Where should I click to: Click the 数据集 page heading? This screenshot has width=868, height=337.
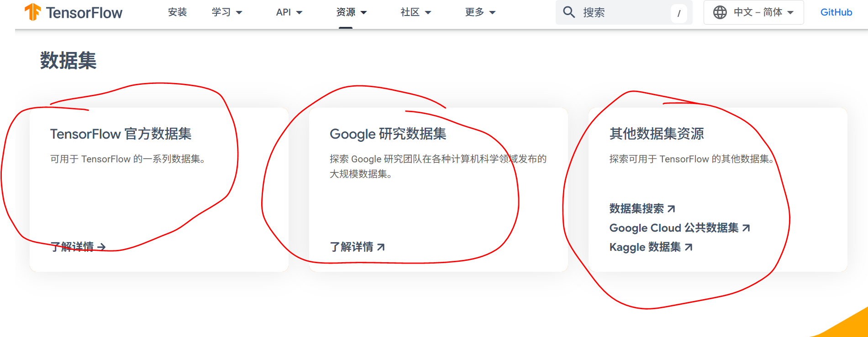[68, 60]
